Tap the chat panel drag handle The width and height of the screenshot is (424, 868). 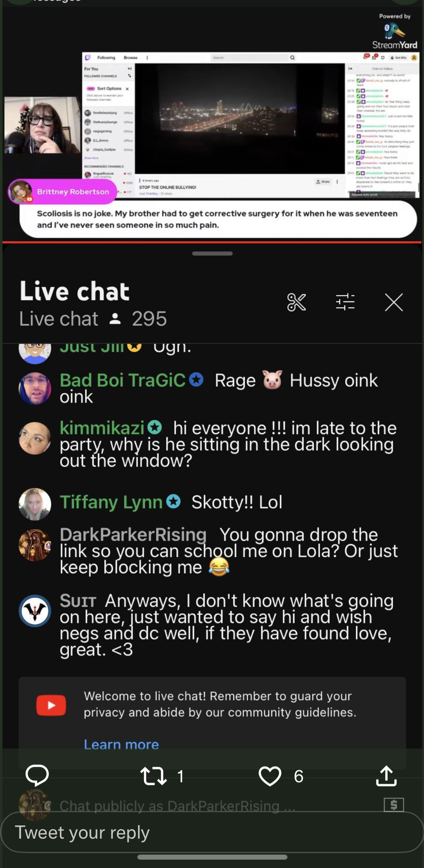(x=212, y=253)
